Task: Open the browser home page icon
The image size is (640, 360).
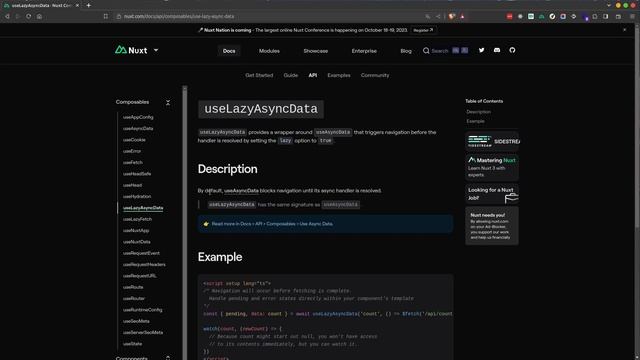Action: pyautogui.click(x=39, y=16)
